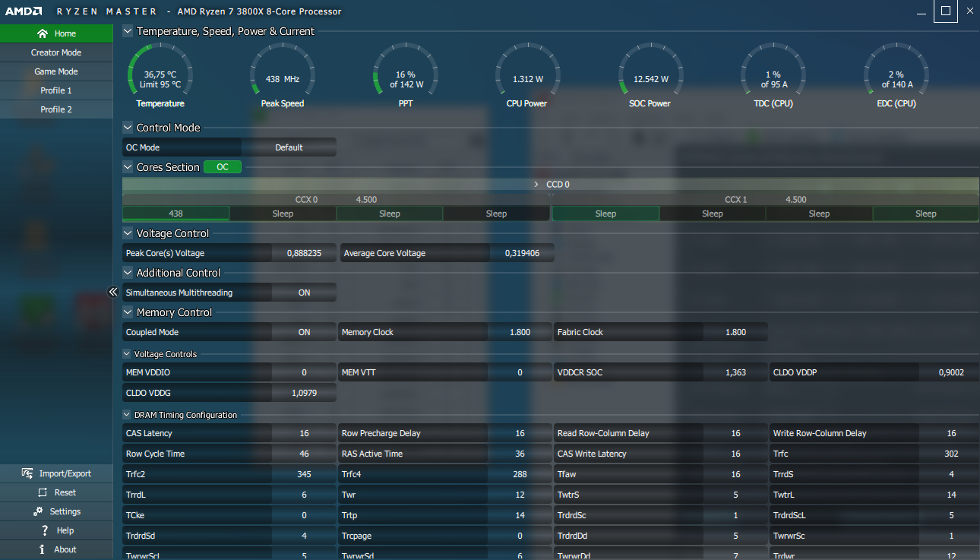Click the Home house icon in sidebar
This screenshot has width=980, height=560.
pyautogui.click(x=43, y=33)
